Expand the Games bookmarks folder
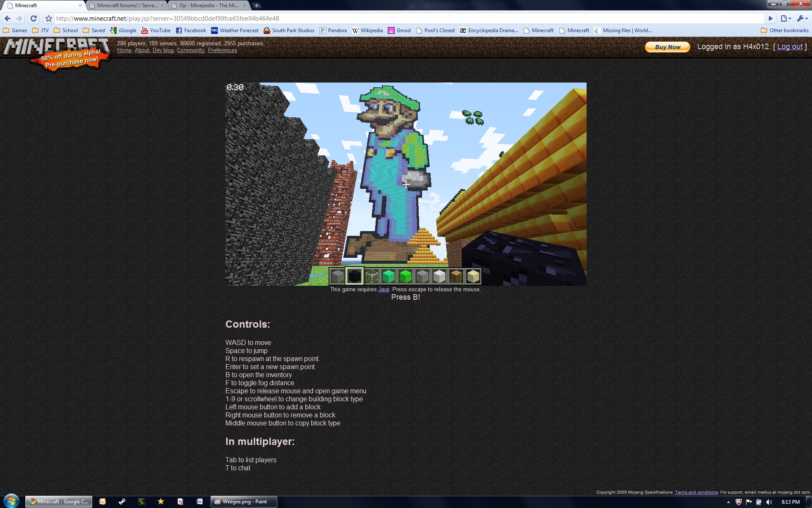The image size is (812, 508). [x=15, y=30]
